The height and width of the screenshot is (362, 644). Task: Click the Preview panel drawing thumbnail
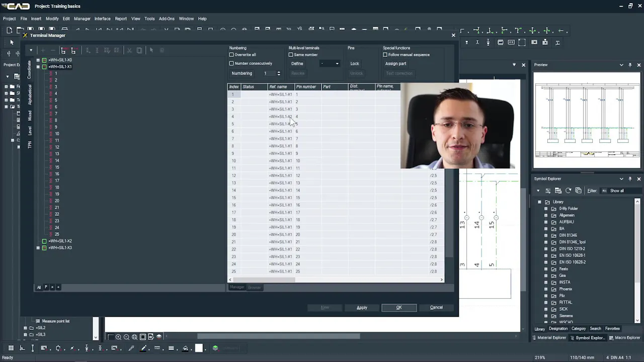587,121
